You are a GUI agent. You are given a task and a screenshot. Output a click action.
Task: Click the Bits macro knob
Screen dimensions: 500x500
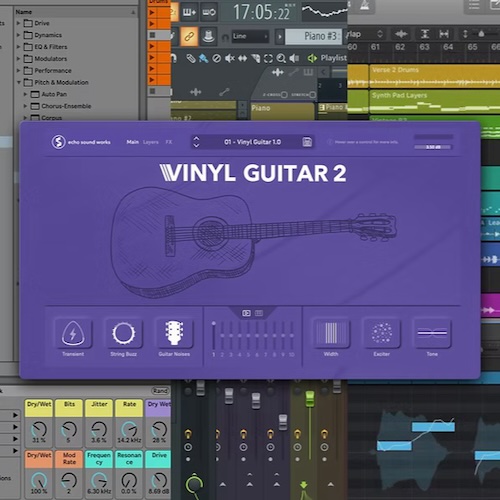click(69, 430)
